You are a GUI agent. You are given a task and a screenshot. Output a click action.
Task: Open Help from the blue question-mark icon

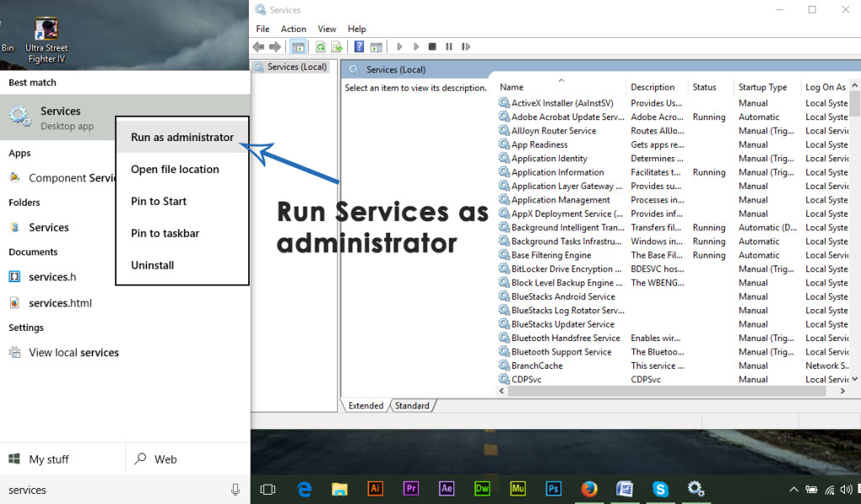pyautogui.click(x=359, y=47)
